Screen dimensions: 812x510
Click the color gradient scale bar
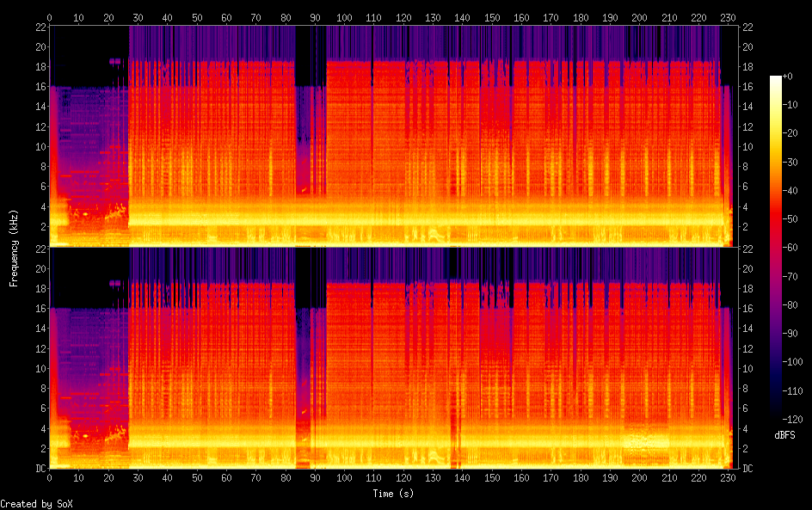click(x=775, y=248)
